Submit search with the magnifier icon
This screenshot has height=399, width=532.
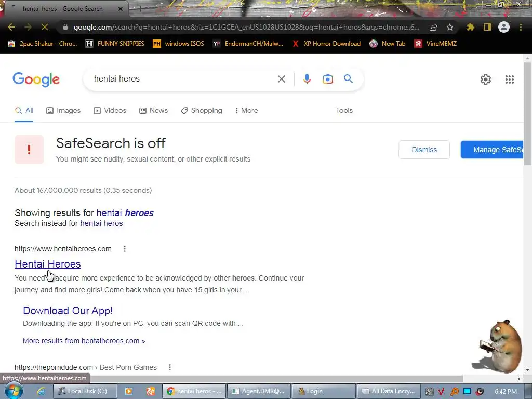click(349, 79)
